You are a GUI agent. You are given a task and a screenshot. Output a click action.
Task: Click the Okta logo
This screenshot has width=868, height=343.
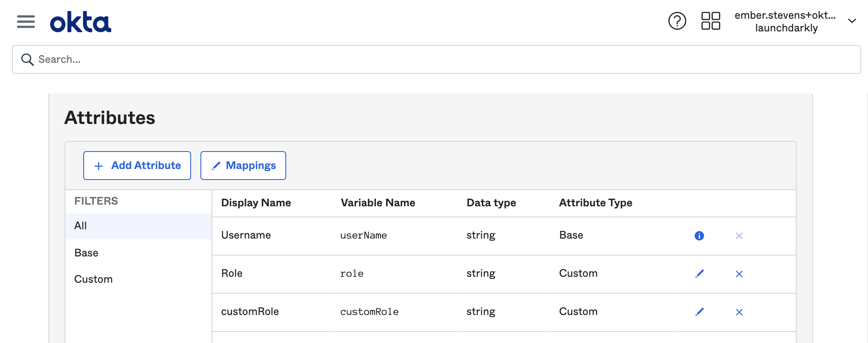coord(81,22)
